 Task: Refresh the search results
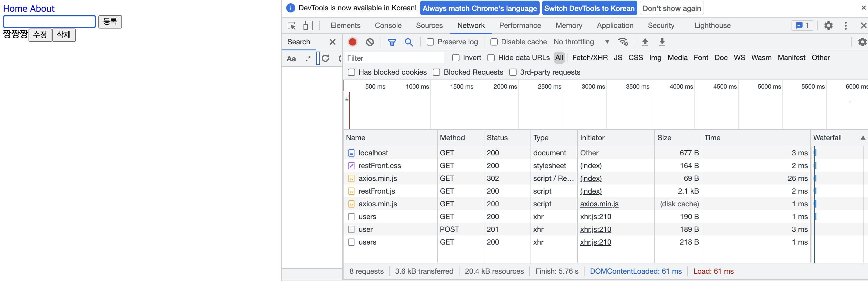pyautogui.click(x=325, y=58)
